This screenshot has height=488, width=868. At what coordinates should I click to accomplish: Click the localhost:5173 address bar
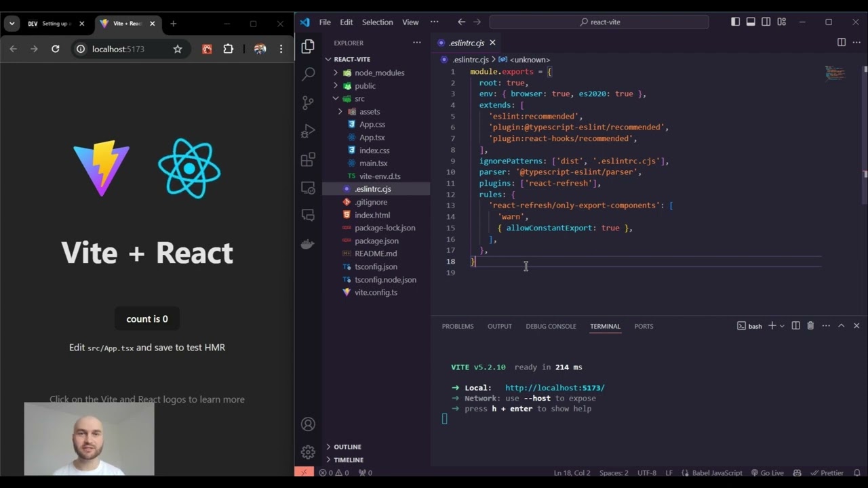[x=119, y=49]
